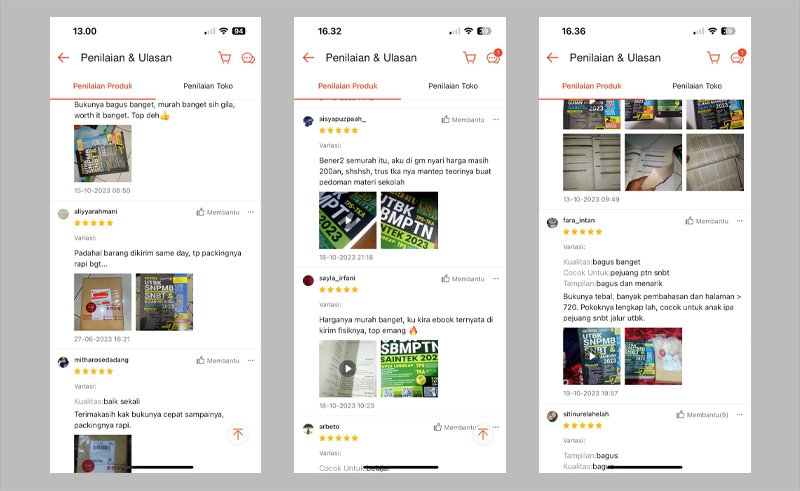Viewport: 800px width, 491px height.
Task: Select Penilaian Produk tab in 16.32 screen
Action: tap(348, 86)
